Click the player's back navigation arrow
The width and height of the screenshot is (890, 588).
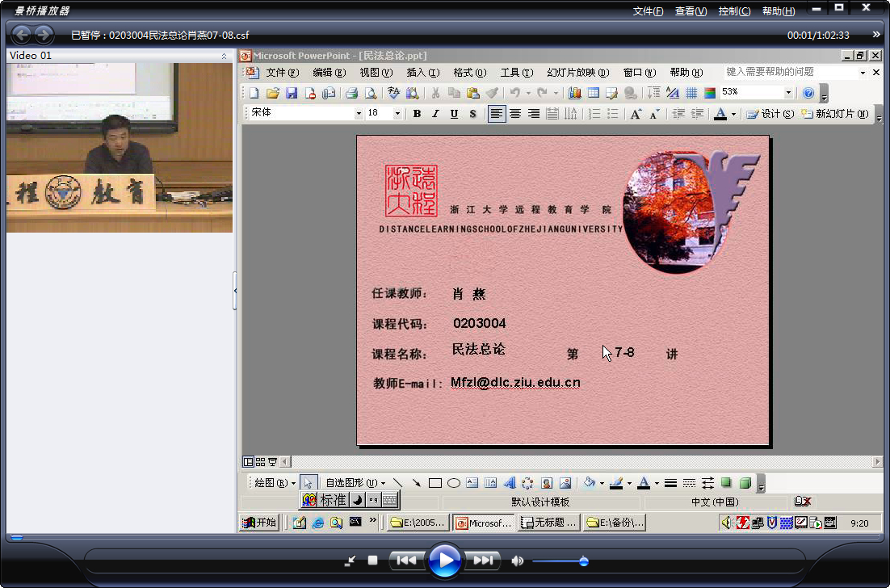pyautogui.click(x=22, y=35)
